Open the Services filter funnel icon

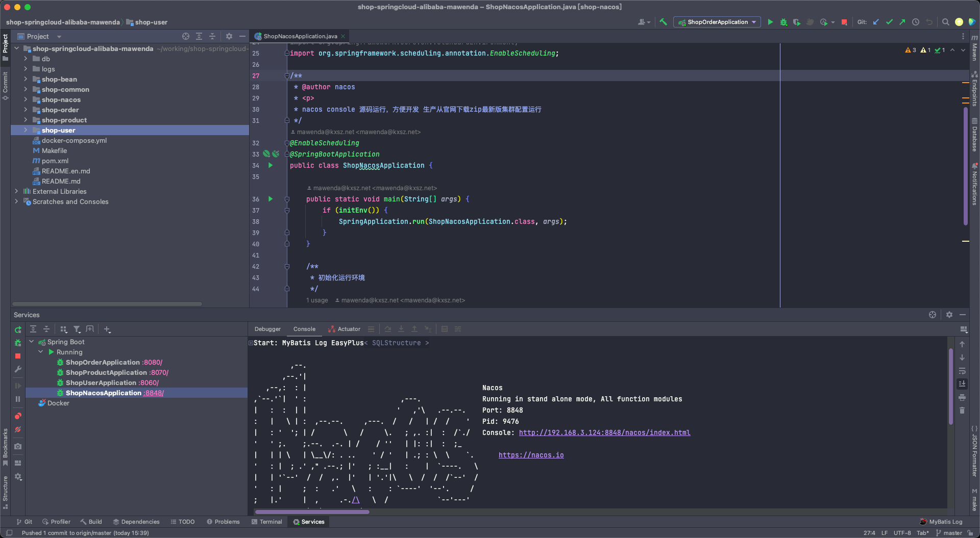[77, 329]
